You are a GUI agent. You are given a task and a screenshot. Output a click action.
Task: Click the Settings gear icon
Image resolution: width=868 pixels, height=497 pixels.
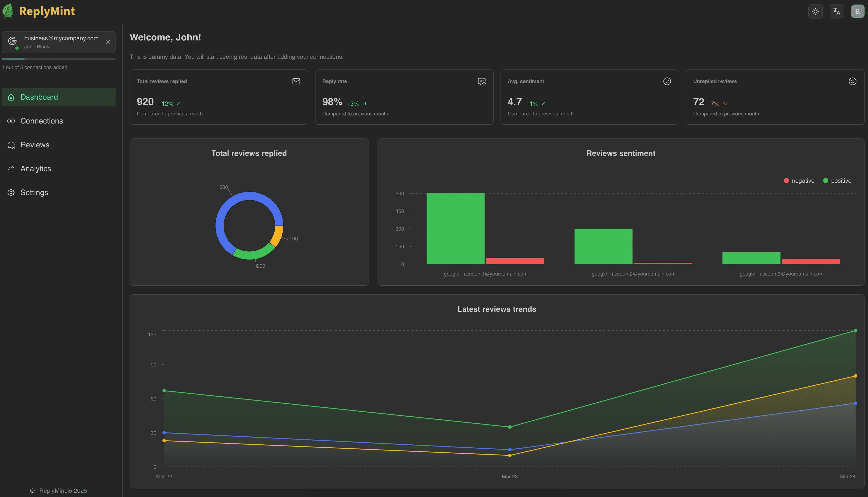11,193
